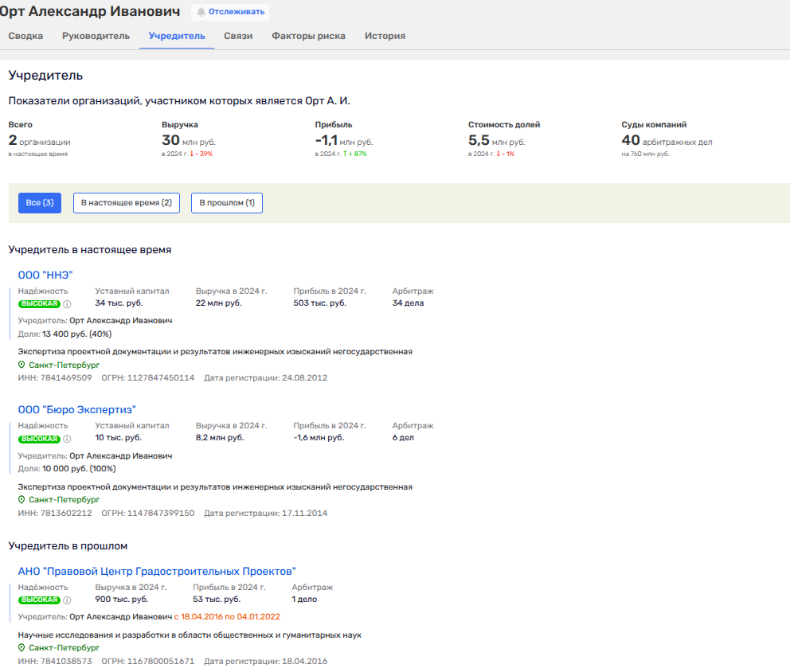790x672 pixels.
Task: Switch to the Сводка tab
Action: tap(25, 36)
